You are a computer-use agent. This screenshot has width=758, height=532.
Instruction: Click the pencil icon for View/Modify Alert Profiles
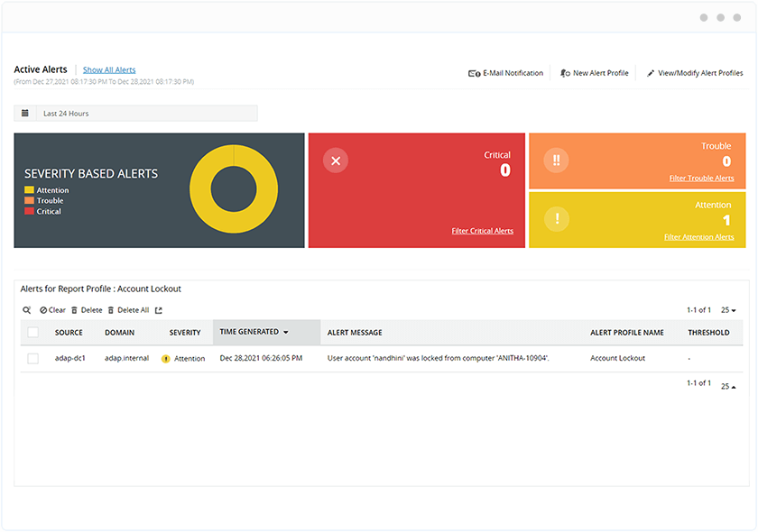[651, 73]
